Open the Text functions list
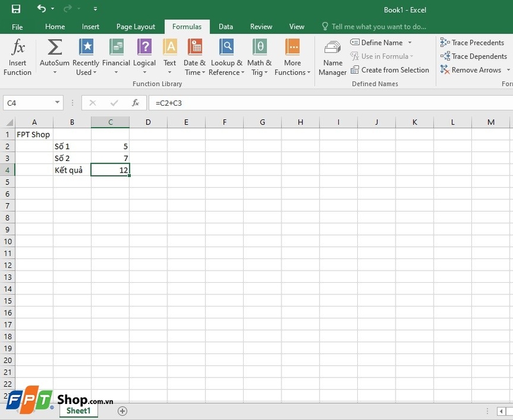 click(x=170, y=57)
